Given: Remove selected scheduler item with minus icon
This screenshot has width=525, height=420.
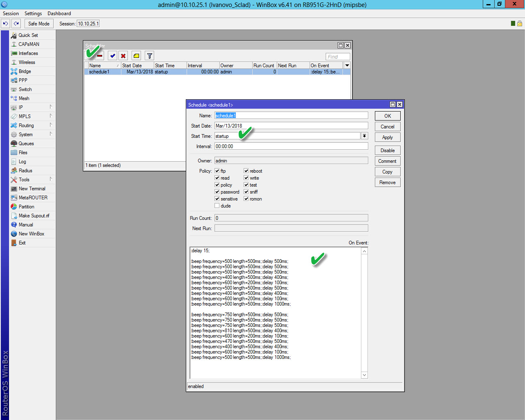Looking at the screenshot, I should point(100,56).
